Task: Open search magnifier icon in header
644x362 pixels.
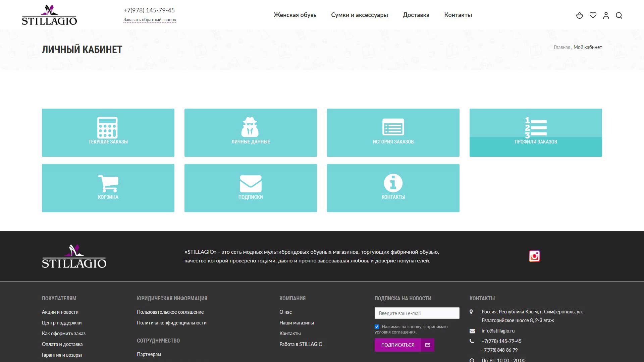Action: (619, 15)
